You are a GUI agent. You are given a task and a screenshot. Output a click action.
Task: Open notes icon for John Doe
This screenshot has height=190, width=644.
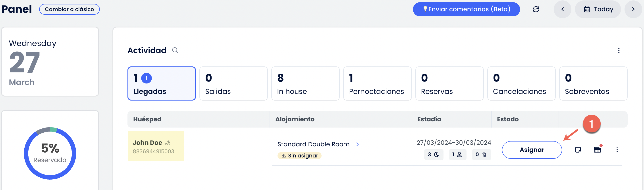click(x=578, y=150)
